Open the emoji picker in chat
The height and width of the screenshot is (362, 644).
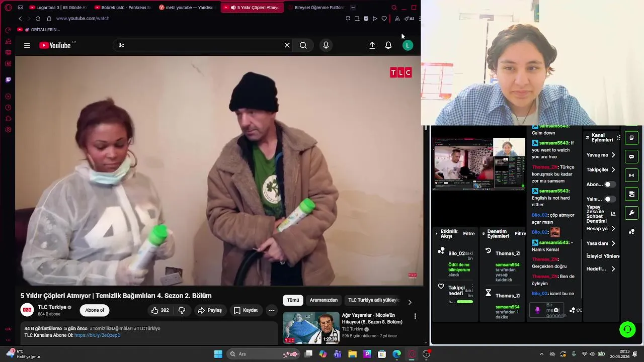556,310
